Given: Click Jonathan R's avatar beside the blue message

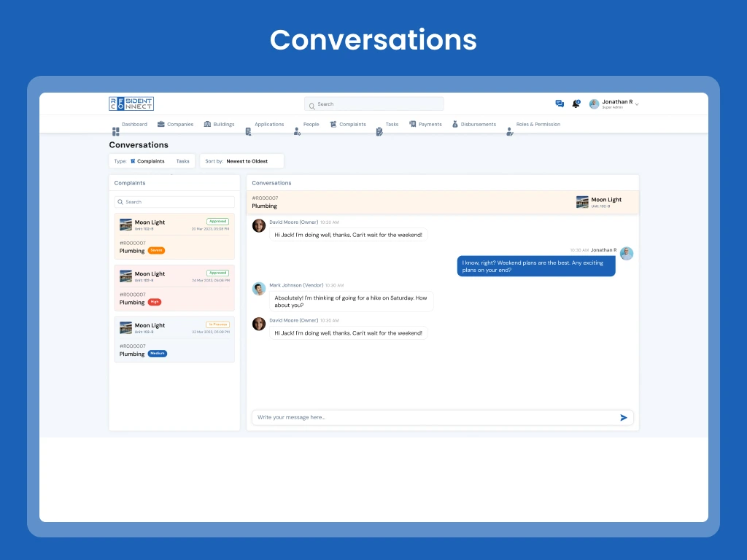Looking at the screenshot, I should [626, 254].
